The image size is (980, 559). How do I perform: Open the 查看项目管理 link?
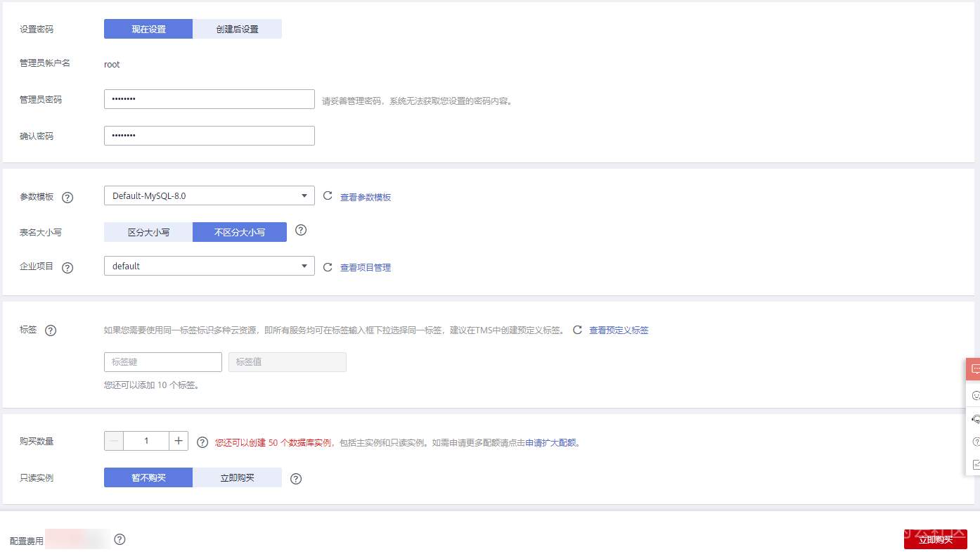tap(366, 268)
